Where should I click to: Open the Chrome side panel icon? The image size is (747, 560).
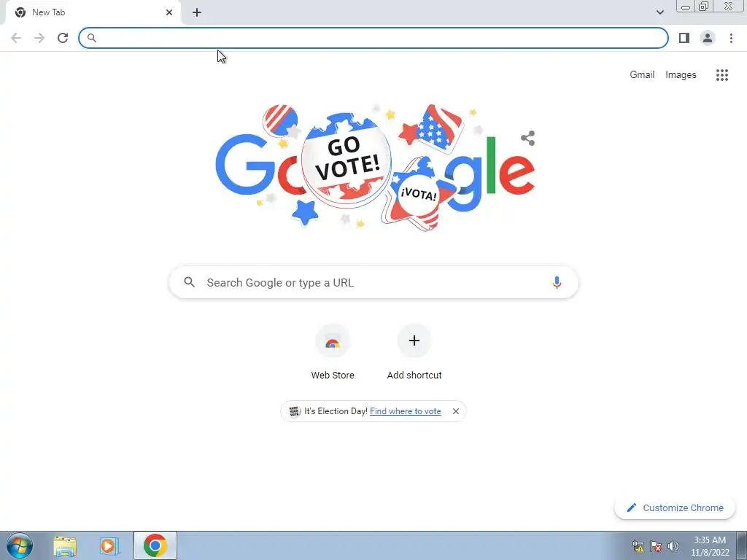click(684, 38)
